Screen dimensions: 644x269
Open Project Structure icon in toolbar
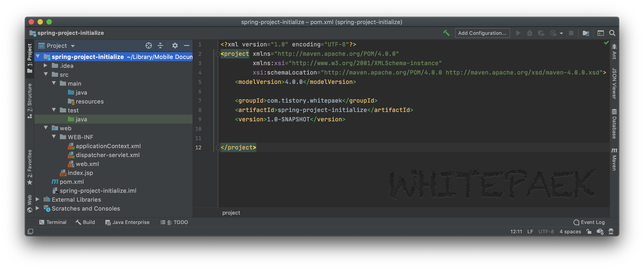click(x=586, y=33)
